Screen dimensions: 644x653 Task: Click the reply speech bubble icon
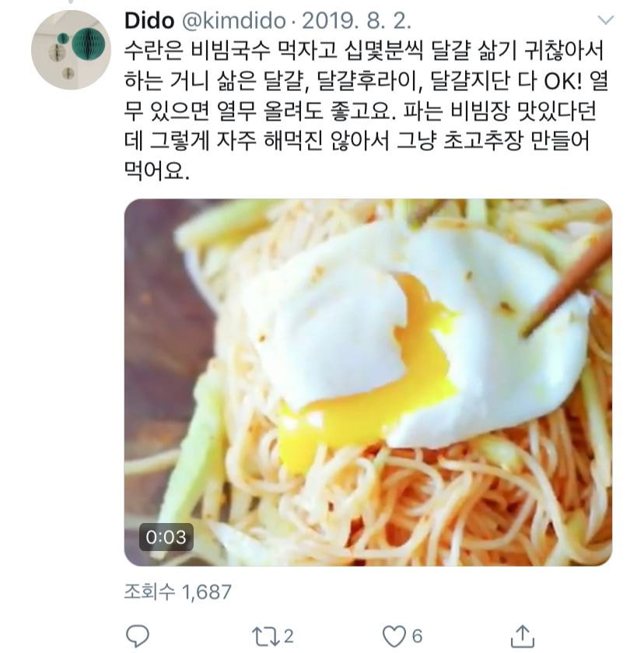click(x=138, y=636)
